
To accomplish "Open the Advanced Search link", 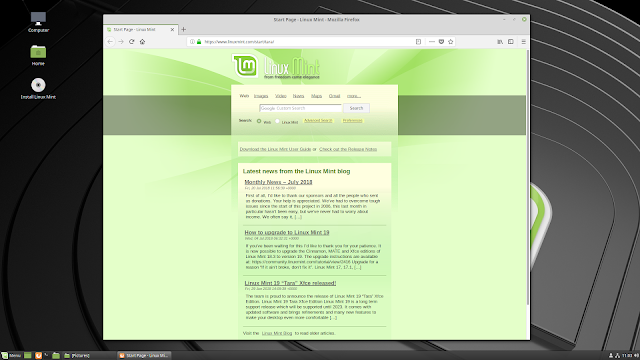I will tap(318, 121).
